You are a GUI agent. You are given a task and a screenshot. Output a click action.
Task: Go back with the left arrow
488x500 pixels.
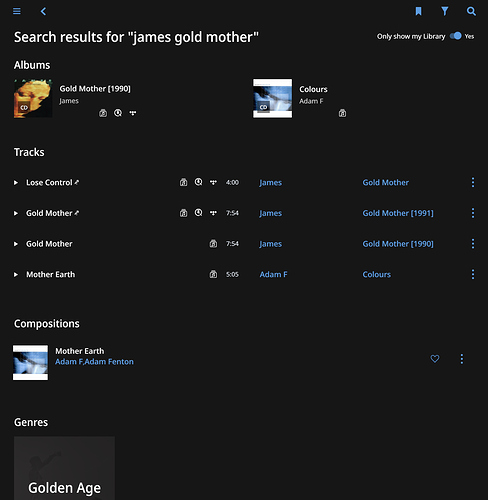coord(43,11)
